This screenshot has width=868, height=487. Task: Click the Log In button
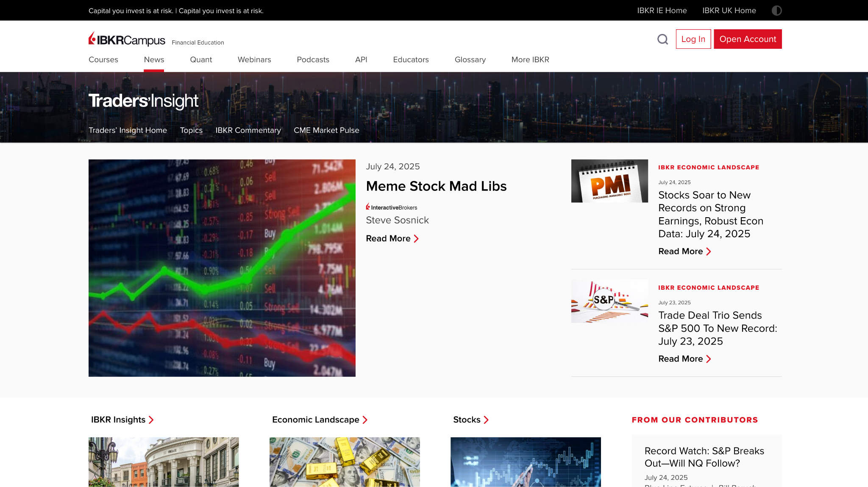(x=693, y=39)
